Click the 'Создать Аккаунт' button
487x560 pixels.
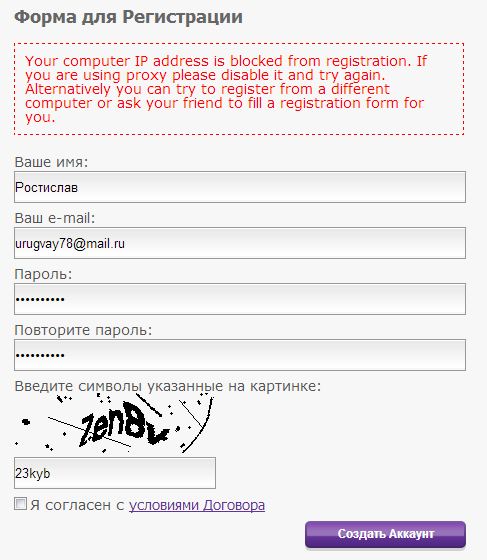(x=385, y=534)
